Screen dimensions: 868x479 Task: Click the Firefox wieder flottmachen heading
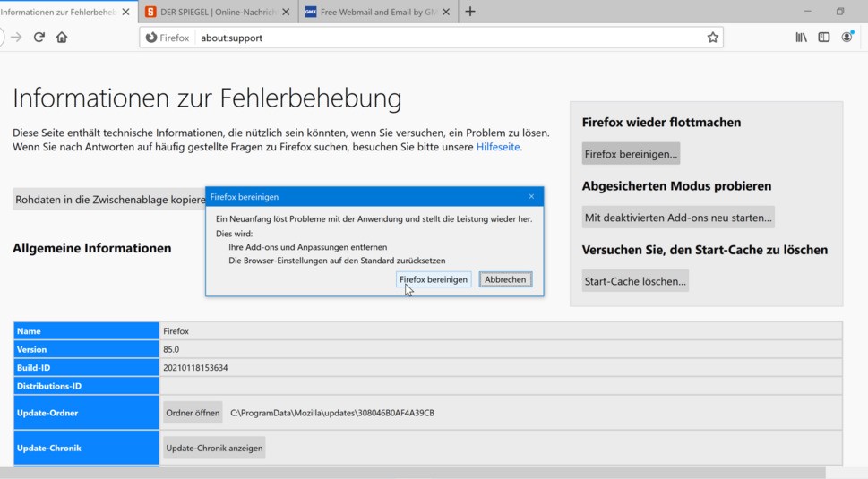661,123
